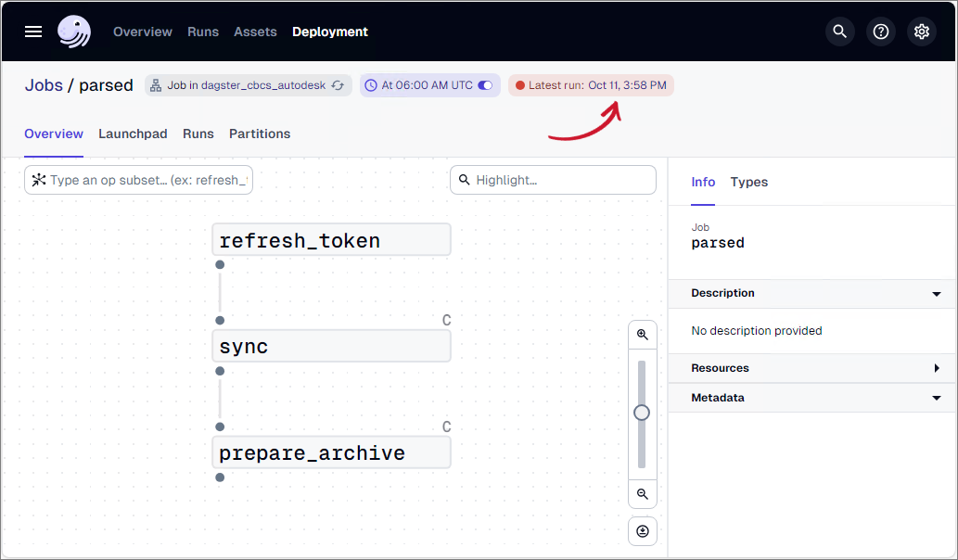
Task: Click the Dagster octopus logo
Action: pos(74,32)
